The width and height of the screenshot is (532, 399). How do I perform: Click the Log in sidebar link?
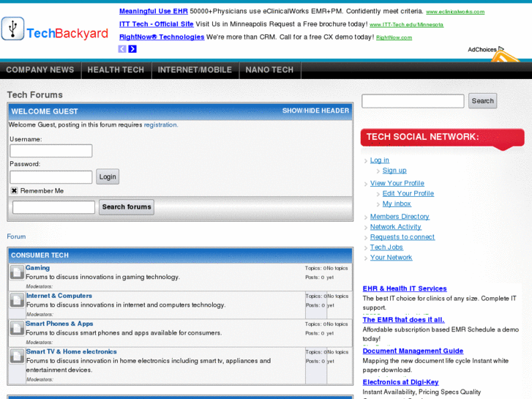coord(379,160)
